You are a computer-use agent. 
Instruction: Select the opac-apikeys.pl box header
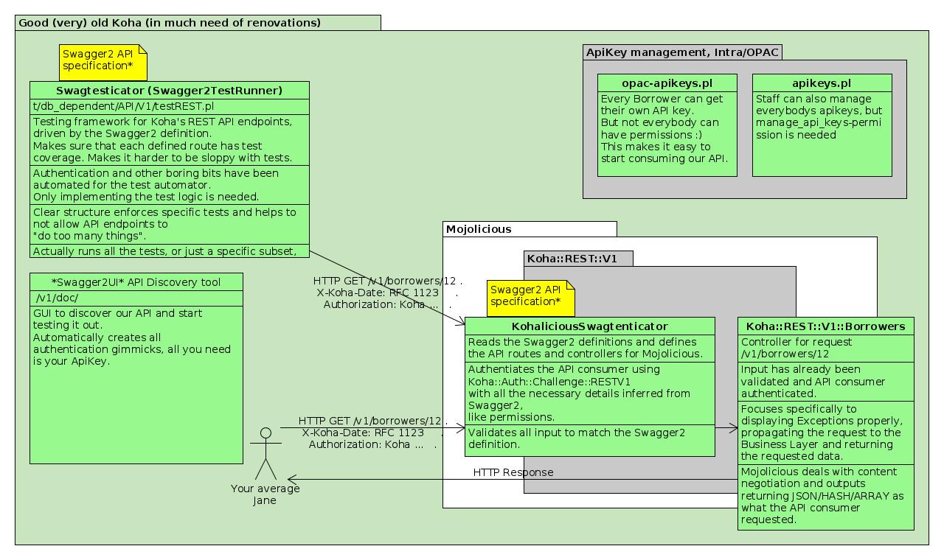(667, 83)
